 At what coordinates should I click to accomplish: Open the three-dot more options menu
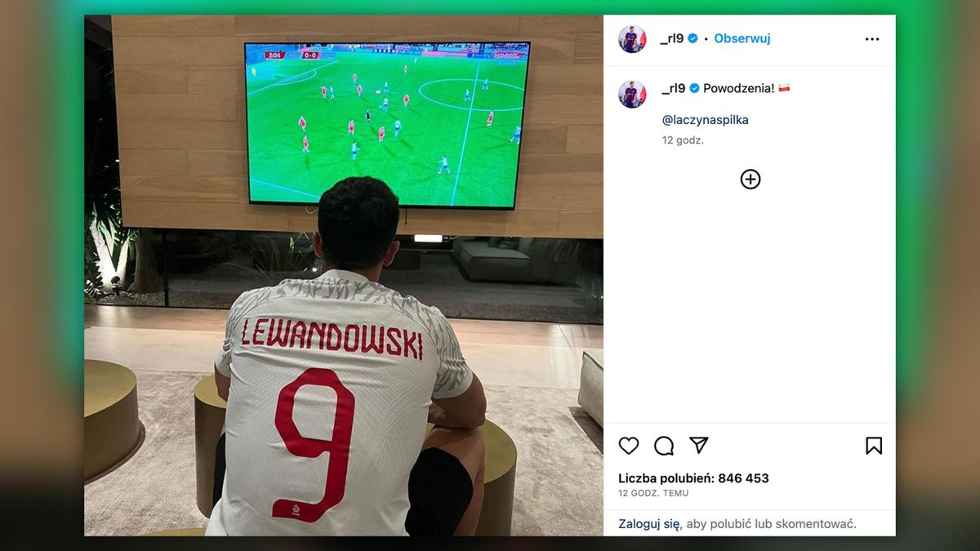(872, 39)
